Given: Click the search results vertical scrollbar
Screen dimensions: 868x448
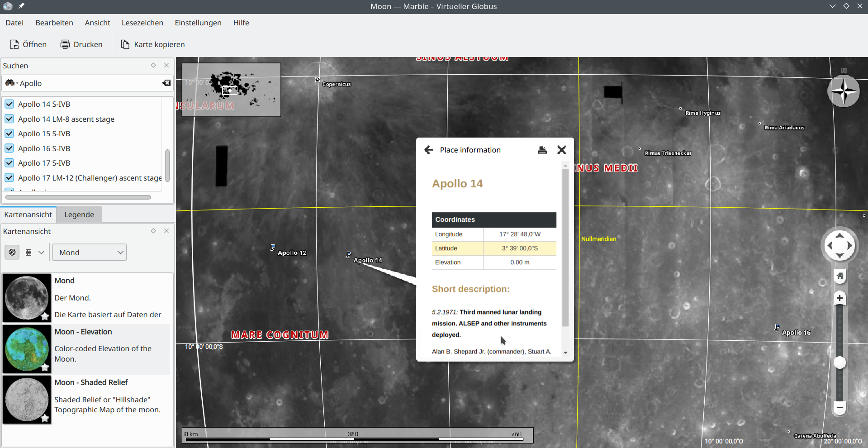Looking at the screenshot, I should 167,165.
